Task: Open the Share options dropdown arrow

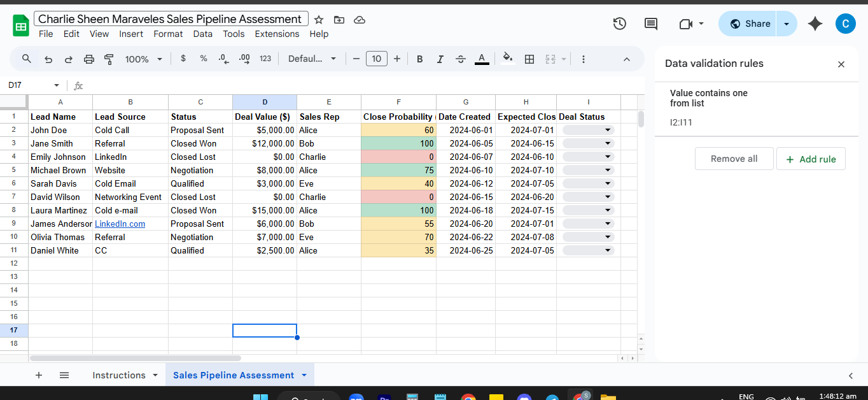Action: click(787, 24)
